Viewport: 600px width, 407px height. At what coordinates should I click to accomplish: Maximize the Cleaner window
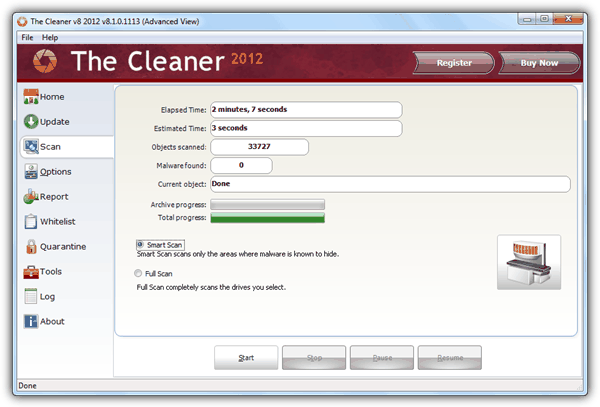545,19
